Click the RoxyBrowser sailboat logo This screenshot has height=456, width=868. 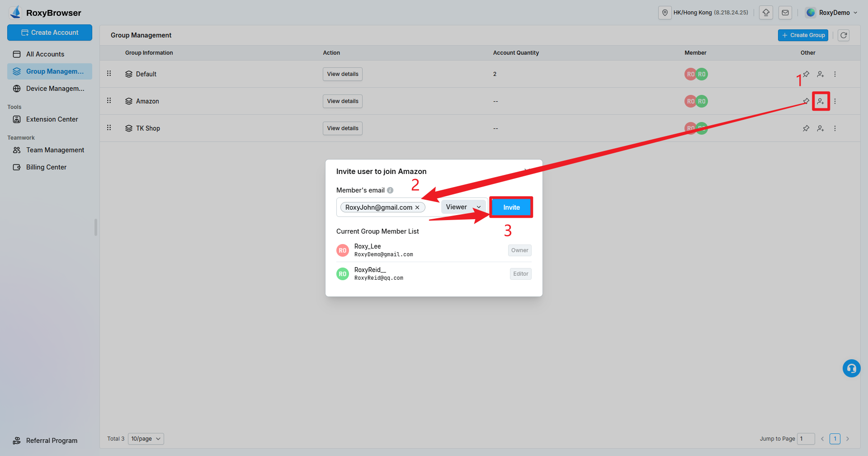pyautogui.click(x=15, y=12)
